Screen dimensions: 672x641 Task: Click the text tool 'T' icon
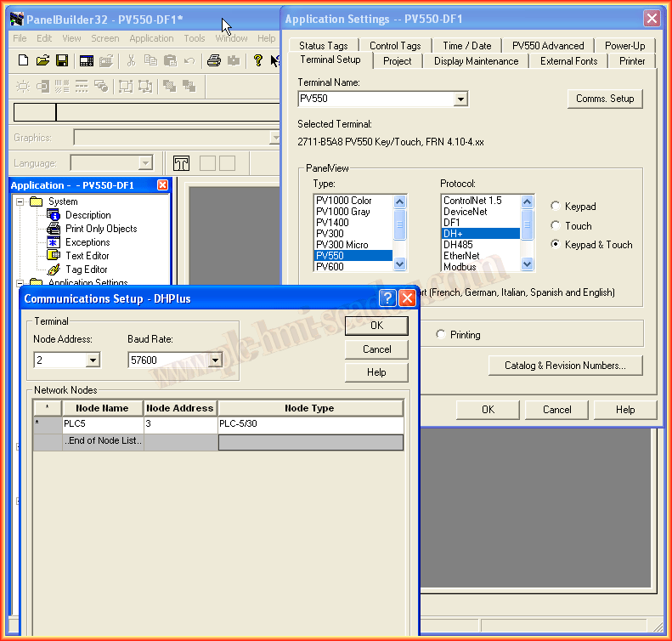[181, 163]
